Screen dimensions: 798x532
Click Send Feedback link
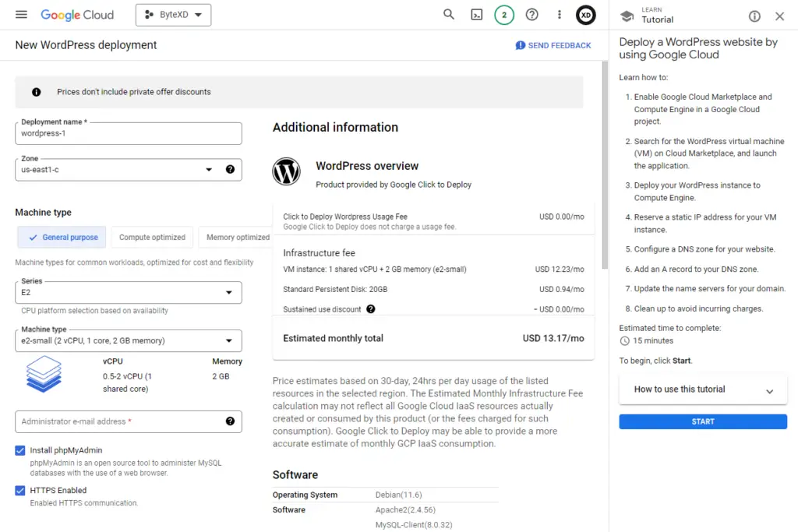553,45
